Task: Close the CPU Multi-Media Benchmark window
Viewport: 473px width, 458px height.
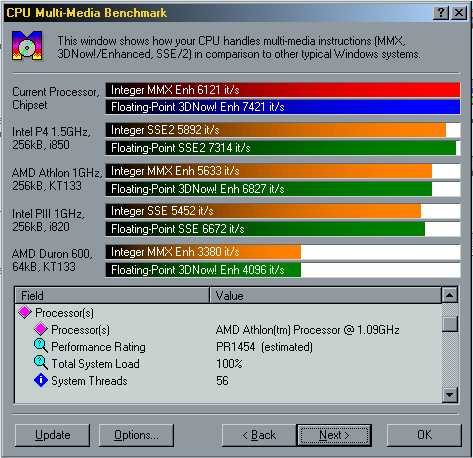Action: [459, 13]
